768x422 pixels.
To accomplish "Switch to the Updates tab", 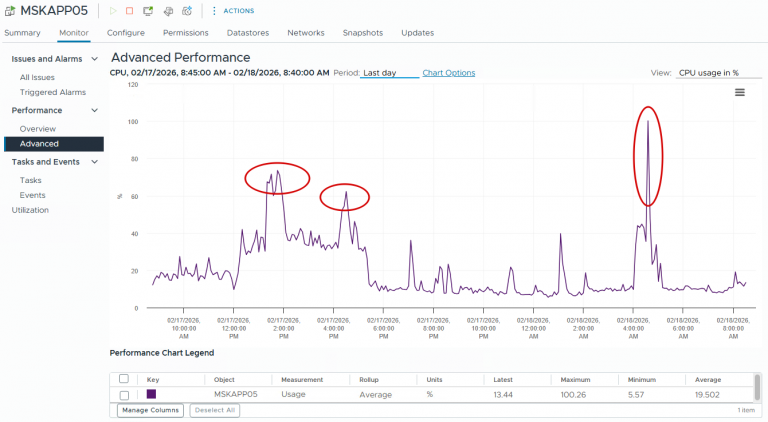I will pos(417,33).
